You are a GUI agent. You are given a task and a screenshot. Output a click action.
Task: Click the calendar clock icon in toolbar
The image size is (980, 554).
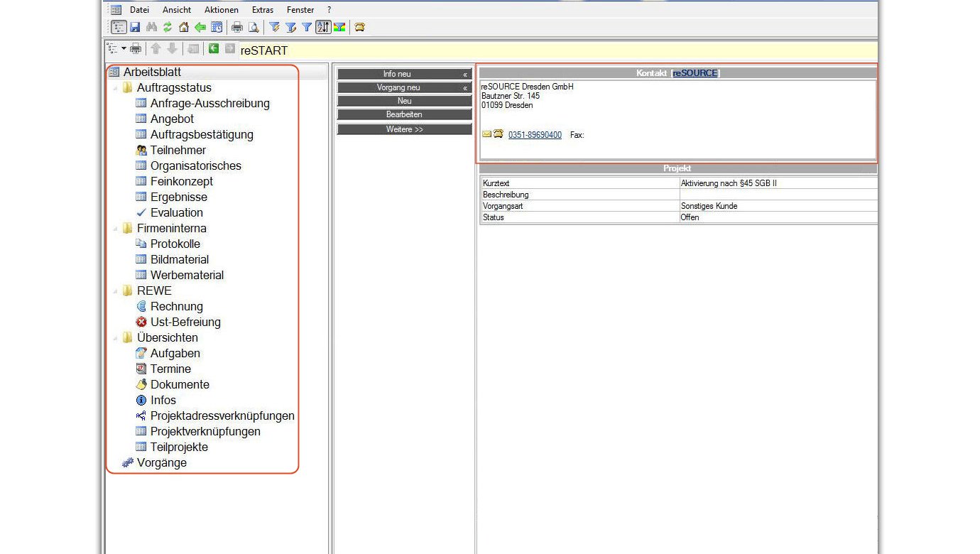click(217, 27)
